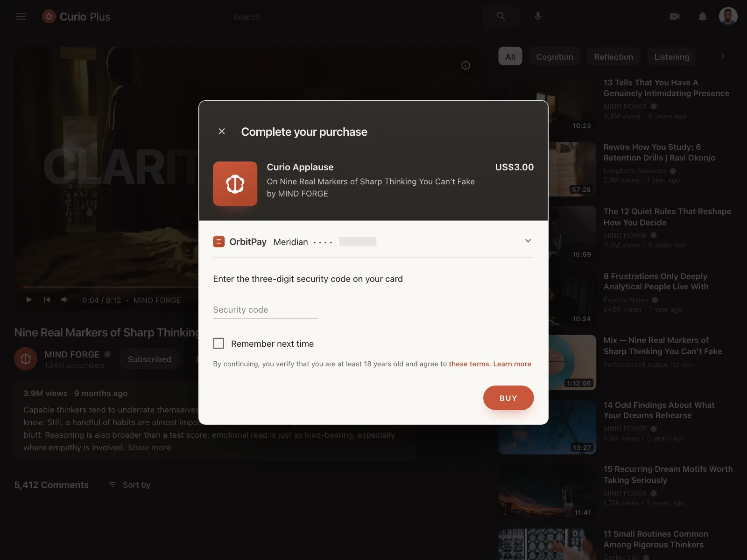Open the Psyche Notes channel
This screenshot has width=747, height=560.
(626, 300)
